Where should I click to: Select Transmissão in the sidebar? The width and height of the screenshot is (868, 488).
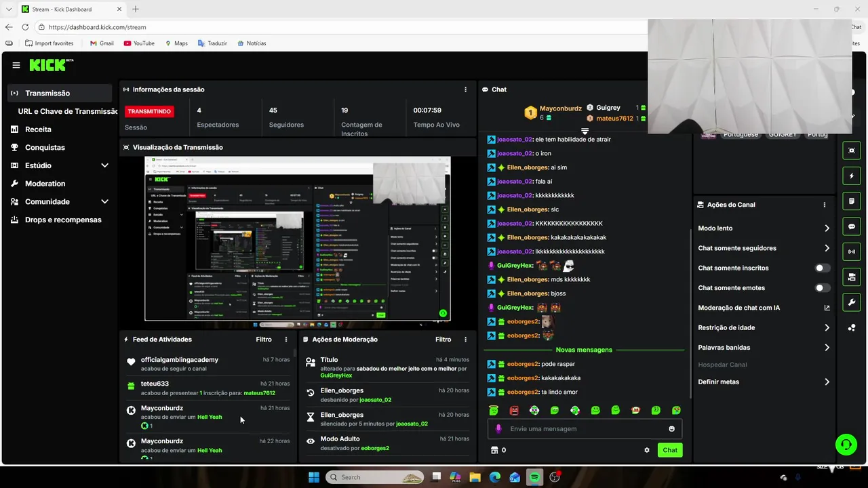coord(60,93)
